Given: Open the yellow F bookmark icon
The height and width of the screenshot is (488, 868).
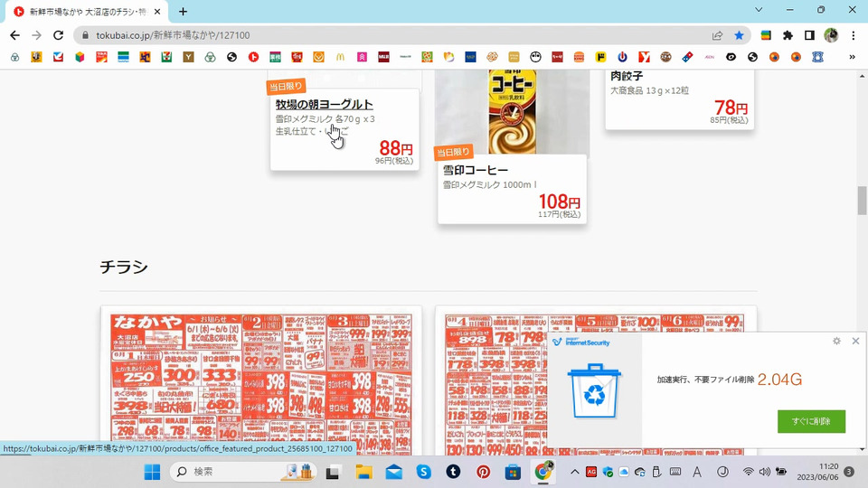Looking at the screenshot, I should [600, 57].
